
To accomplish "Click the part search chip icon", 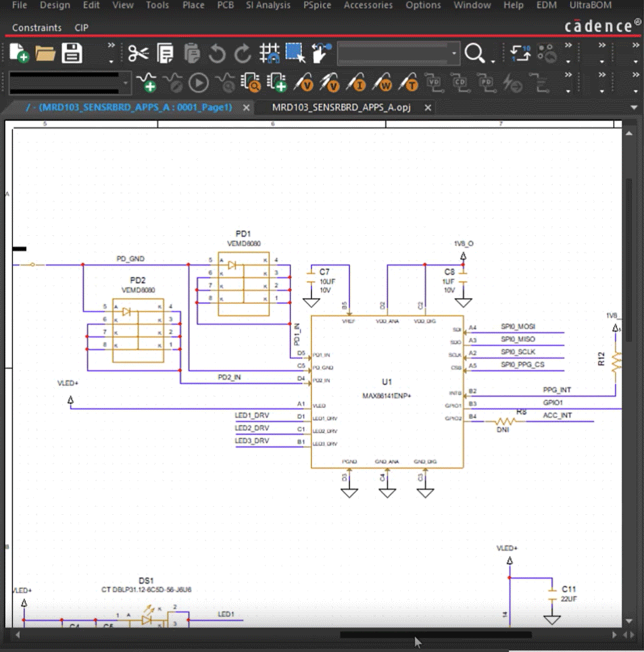I will (251, 82).
